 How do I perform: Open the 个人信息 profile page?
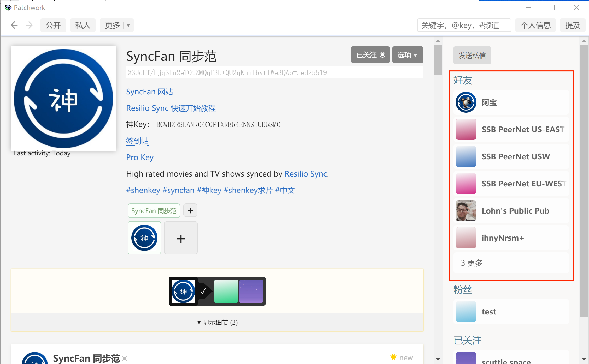tap(535, 25)
